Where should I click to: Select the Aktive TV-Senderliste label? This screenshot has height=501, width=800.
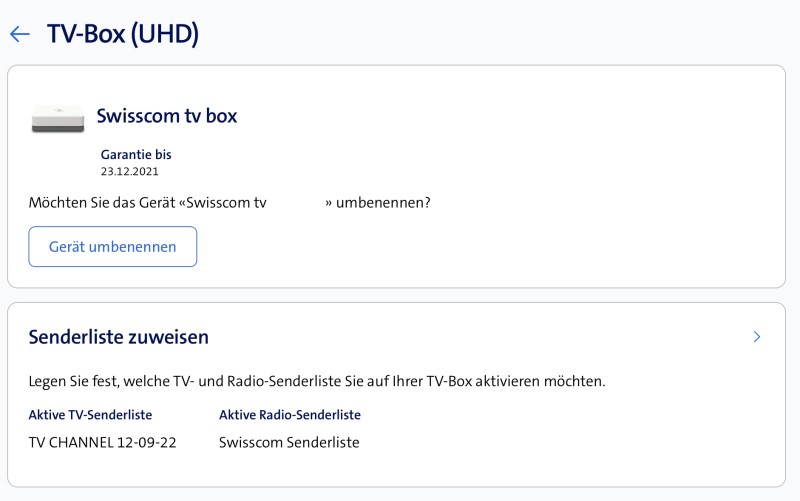coord(90,414)
